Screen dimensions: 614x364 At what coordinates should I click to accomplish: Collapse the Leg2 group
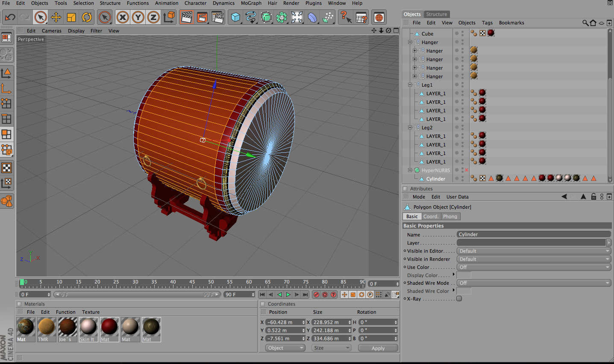point(410,128)
